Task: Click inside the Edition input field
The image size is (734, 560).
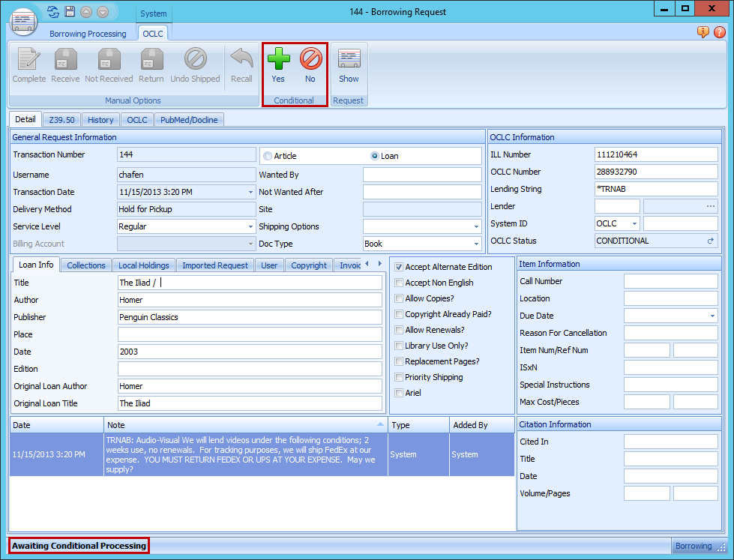Action: coord(247,369)
